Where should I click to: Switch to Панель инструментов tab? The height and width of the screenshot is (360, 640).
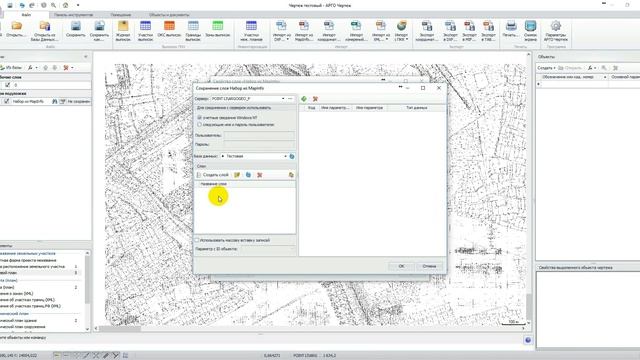click(73, 15)
